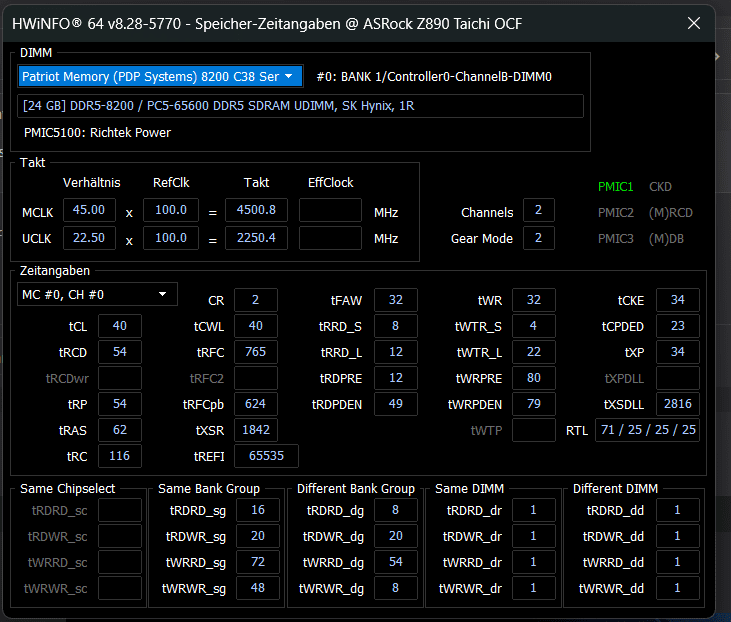731x622 pixels.
Task: Click the tRDPRE value 12
Action: coord(396,378)
